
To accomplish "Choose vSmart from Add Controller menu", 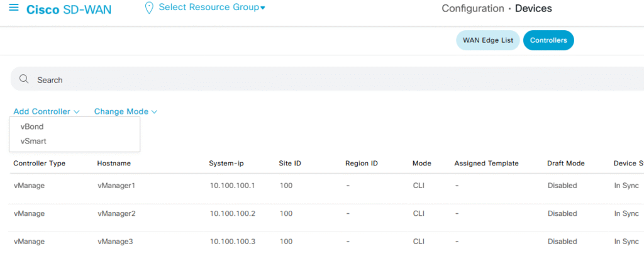I will tap(33, 141).
